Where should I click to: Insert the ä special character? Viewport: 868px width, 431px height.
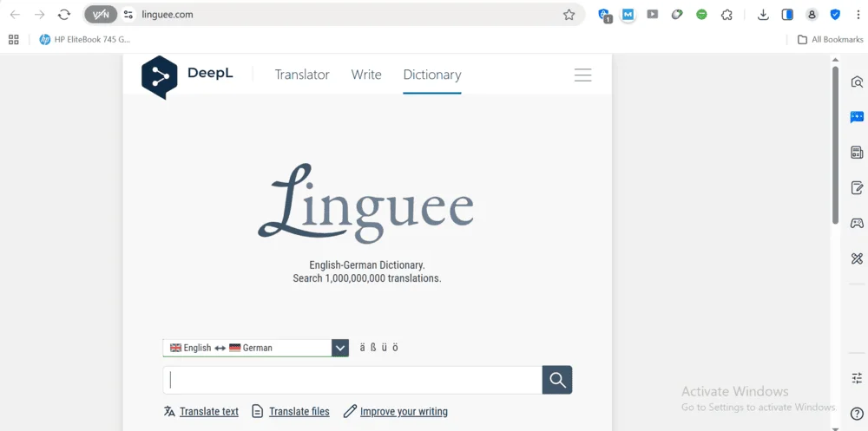point(363,348)
